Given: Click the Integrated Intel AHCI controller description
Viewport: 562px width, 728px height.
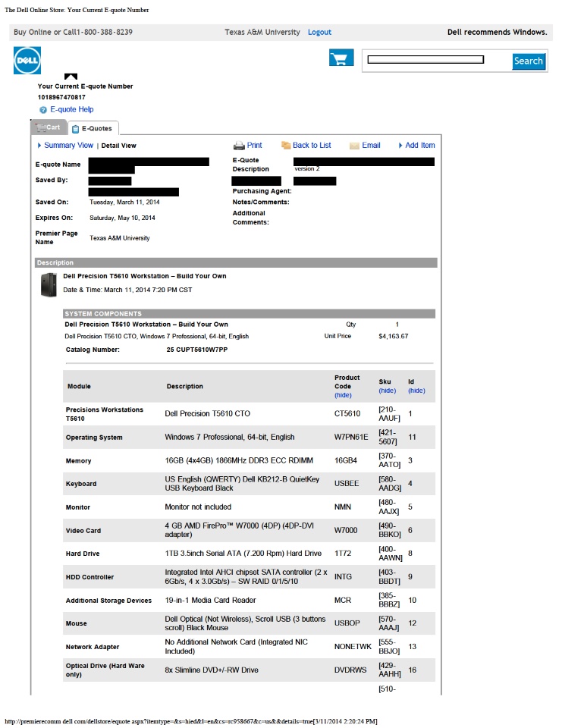Looking at the screenshot, I should pyautogui.click(x=246, y=576).
